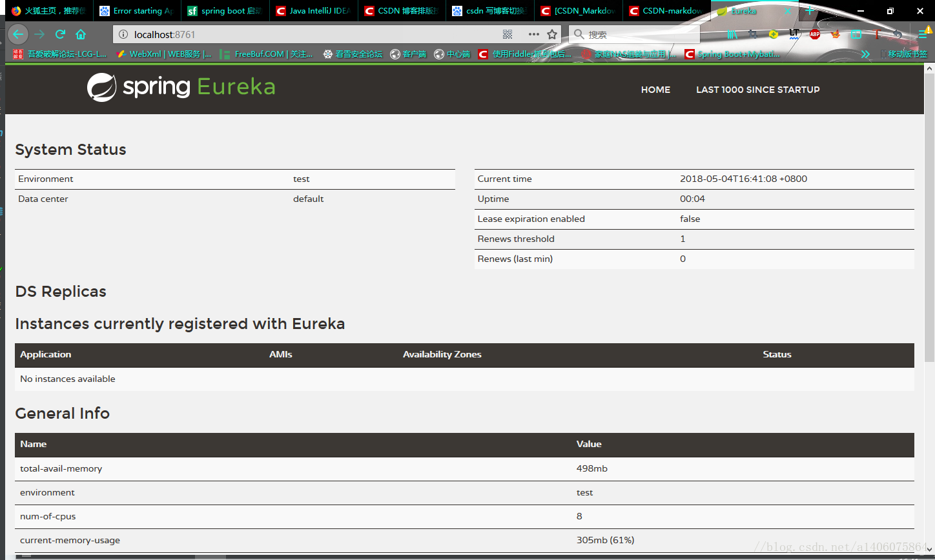935x560 pixels.
Task: Click the Uptime value 00:04
Action: pyautogui.click(x=692, y=199)
